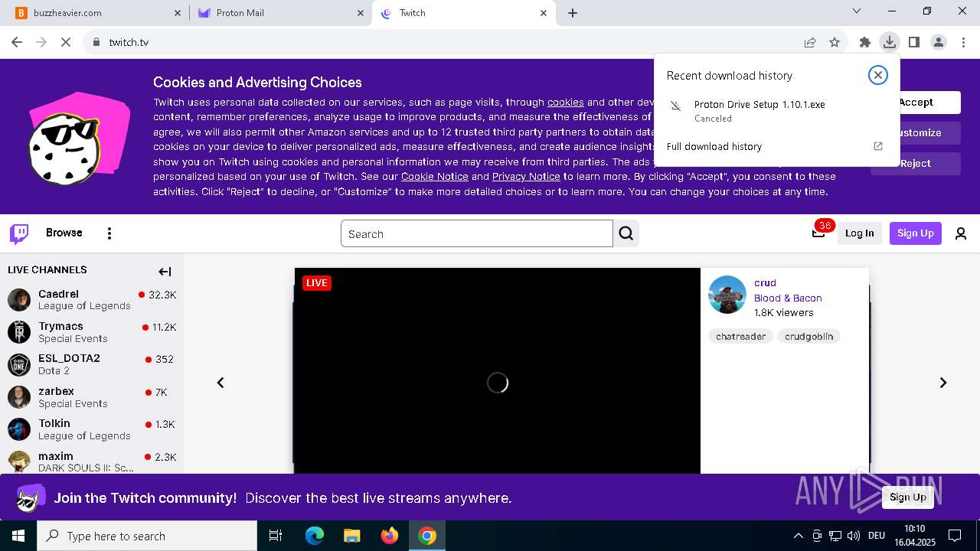Launch Firefox from taskbar
Screen dimensions: 980x551
click(390, 536)
